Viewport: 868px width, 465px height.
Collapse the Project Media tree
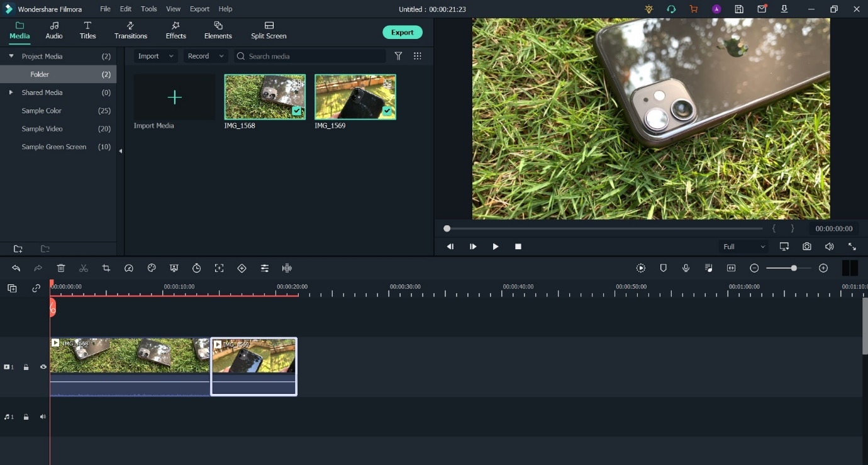click(11, 56)
